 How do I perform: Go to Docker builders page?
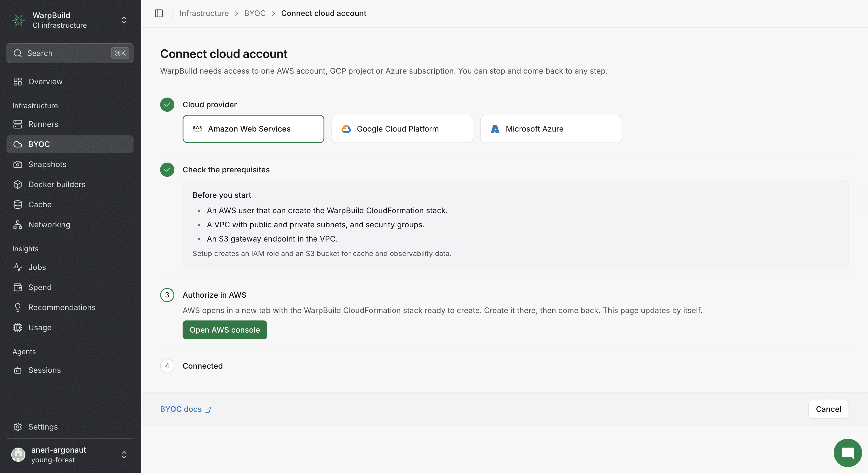(x=70, y=184)
